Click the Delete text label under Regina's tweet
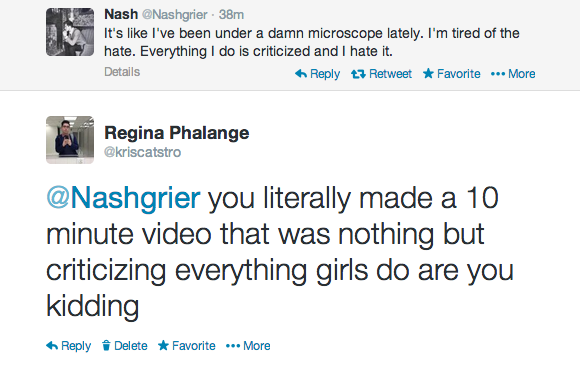 click(131, 346)
